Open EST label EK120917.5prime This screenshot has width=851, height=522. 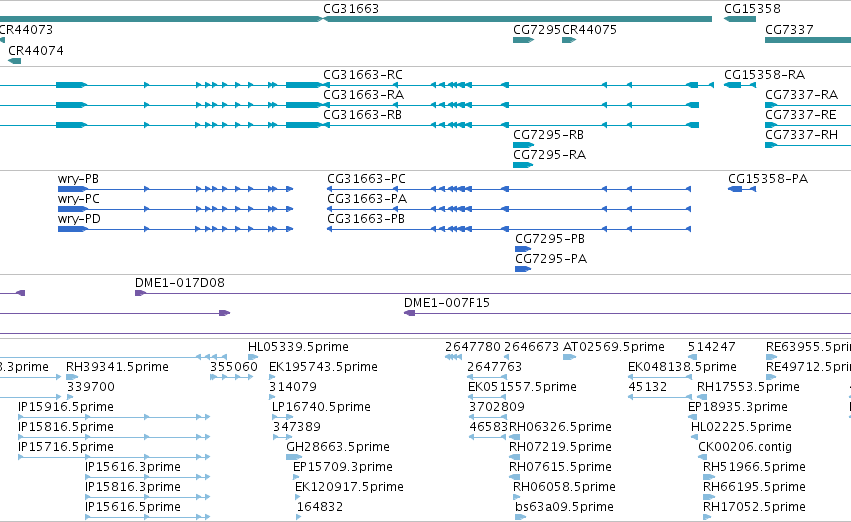tap(349, 487)
